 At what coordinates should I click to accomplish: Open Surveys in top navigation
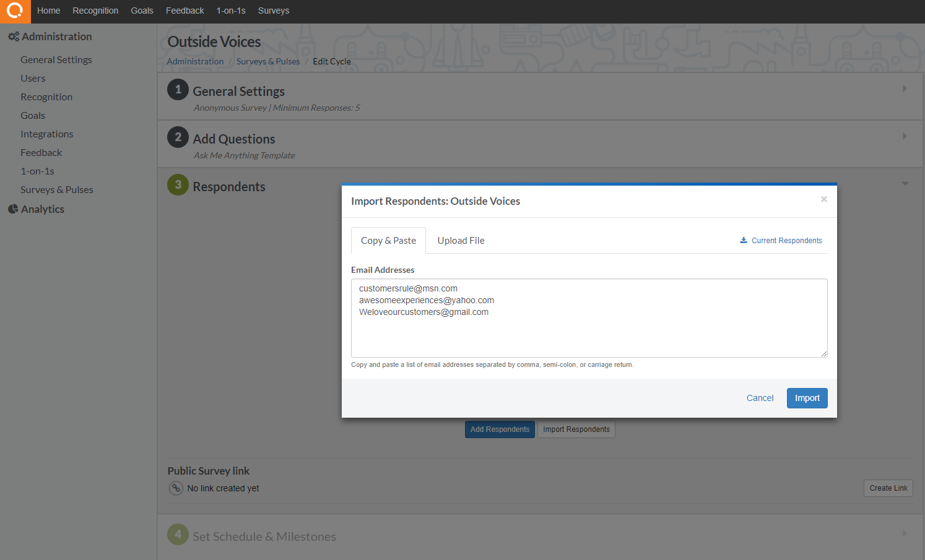pos(274,11)
